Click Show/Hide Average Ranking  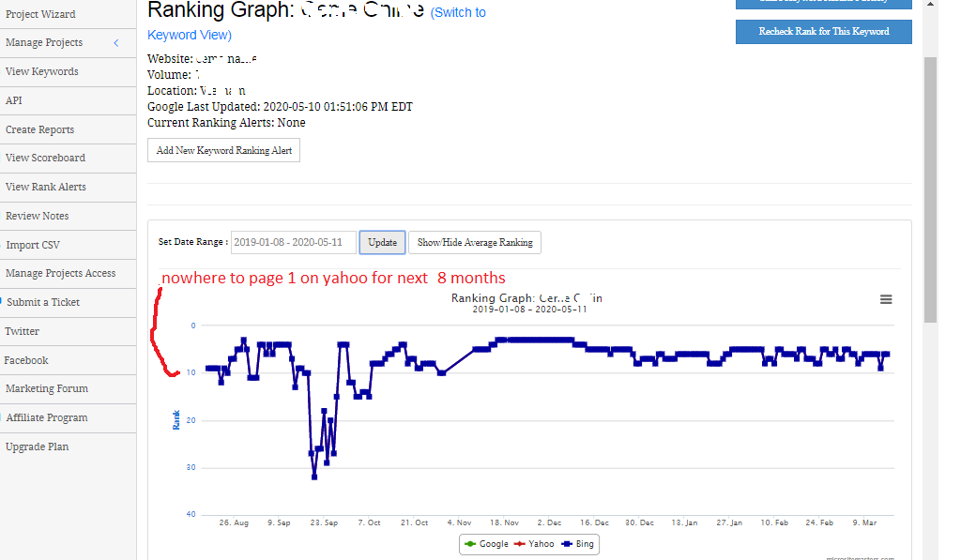pos(474,242)
